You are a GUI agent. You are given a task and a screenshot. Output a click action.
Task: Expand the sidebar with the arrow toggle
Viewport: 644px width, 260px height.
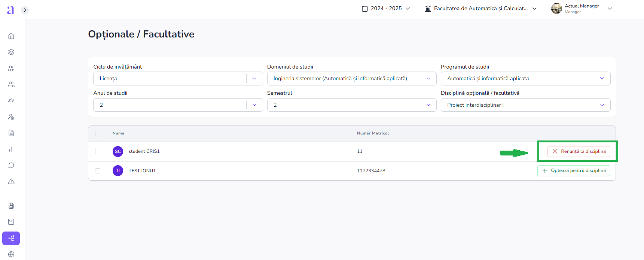[25, 10]
